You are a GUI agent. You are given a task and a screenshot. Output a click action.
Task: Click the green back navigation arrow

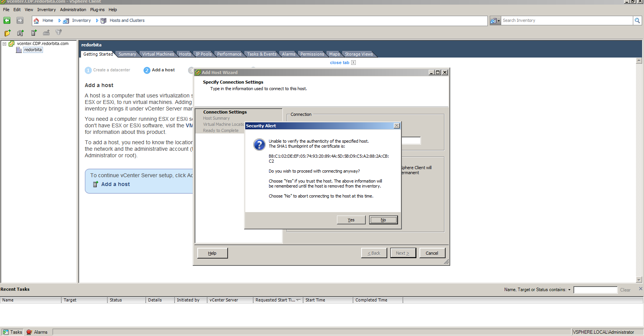pyautogui.click(x=7, y=20)
